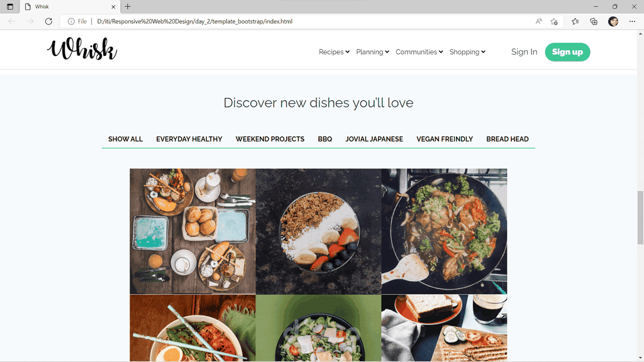The width and height of the screenshot is (644, 362).
Task: Open the granola fruit bowl thumbnail
Action: tap(318, 231)
